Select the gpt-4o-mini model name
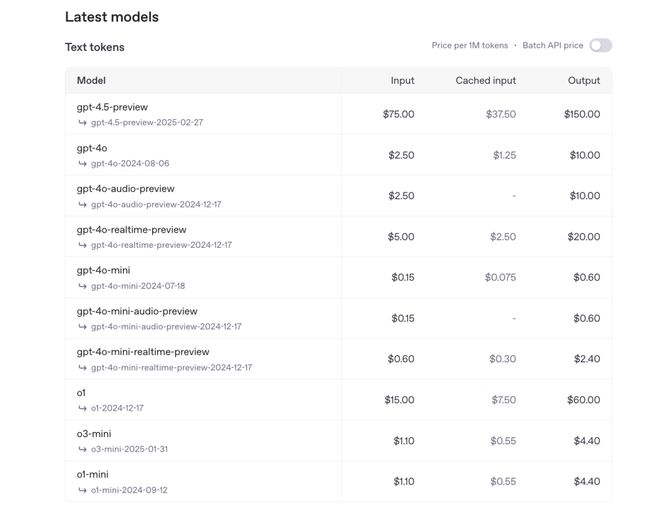This screenshot has width=660, height=511. coord(103,270)
